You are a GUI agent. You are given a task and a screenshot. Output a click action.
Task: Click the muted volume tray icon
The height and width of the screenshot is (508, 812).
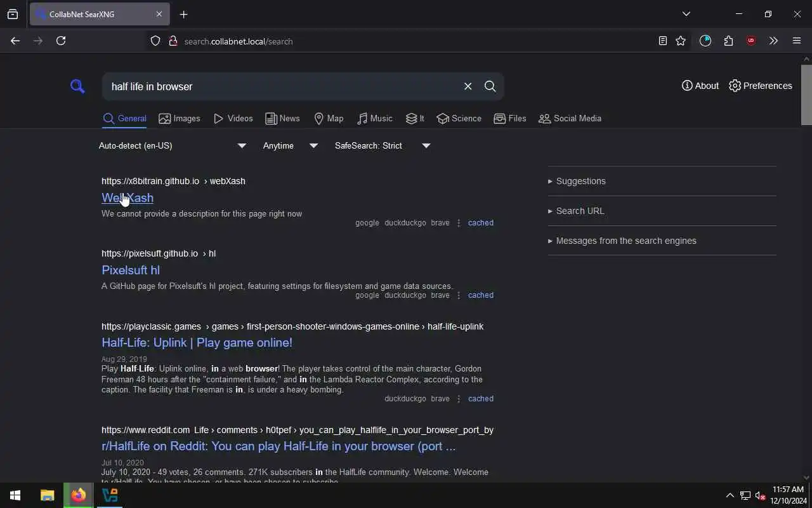[760, 495]
